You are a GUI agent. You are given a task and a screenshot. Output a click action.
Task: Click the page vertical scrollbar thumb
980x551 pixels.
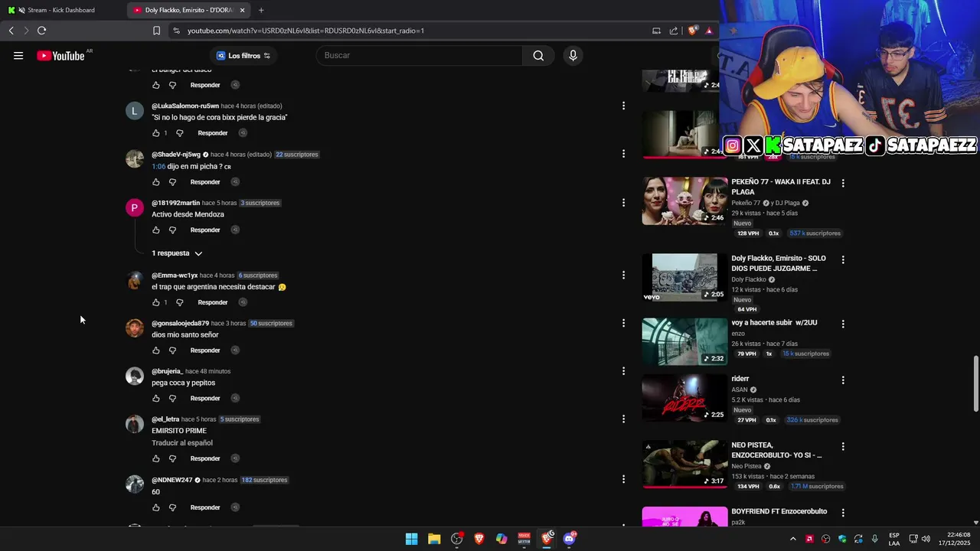975,384
